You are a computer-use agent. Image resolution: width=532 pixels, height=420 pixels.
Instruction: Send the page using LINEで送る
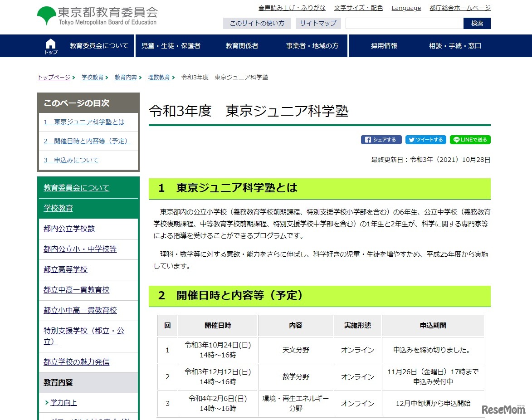(x=470, y=140)
